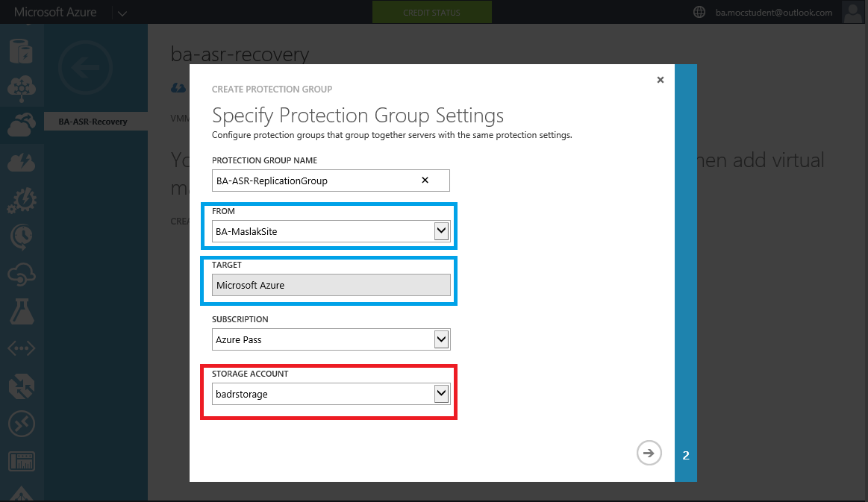Focus the Protection Group Name input field
Viewport: 868px width, 502px height.
[331, 181]
